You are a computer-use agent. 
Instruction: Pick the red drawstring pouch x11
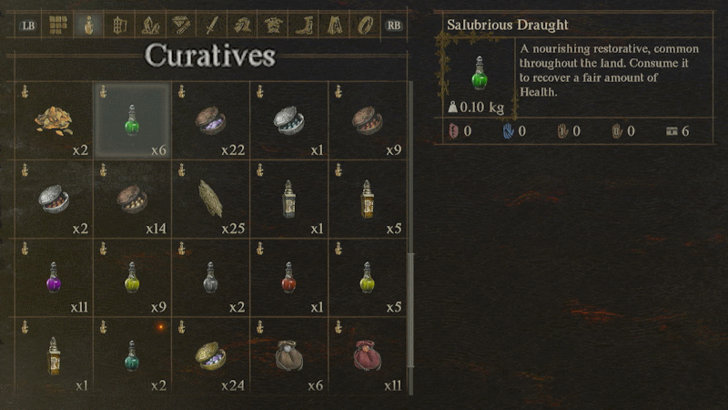[367, 356]
